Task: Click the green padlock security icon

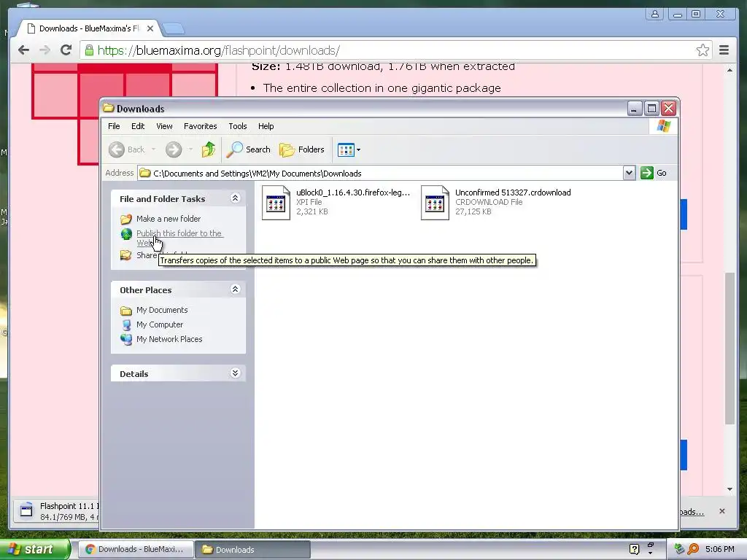Action: pyautogui.click(x=89, y=50)
